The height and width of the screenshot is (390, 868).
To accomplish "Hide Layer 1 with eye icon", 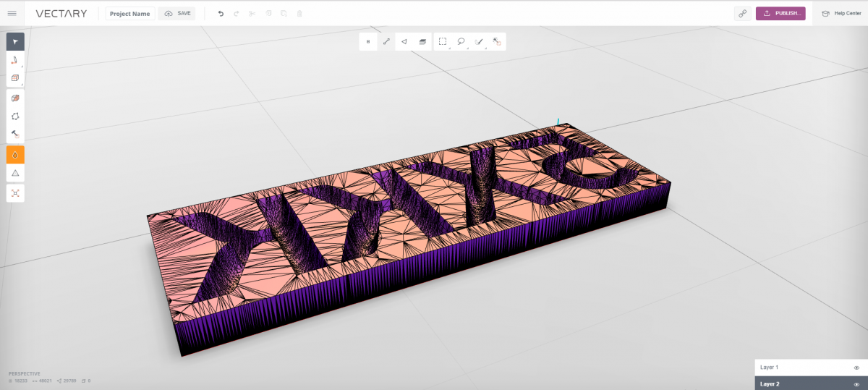I will (x=856, y=368).
